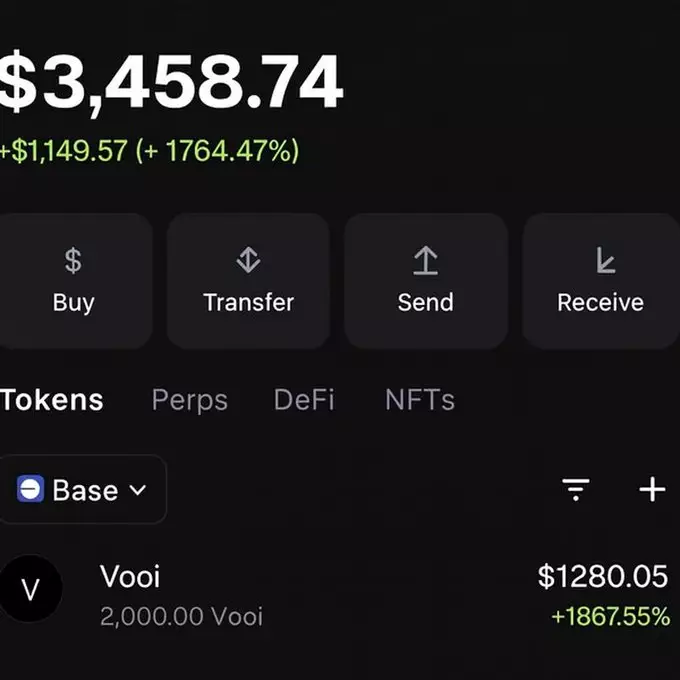Tap the Transfer arrows icon
This screenshot has width=680, height=680.
tap(248, 261)
